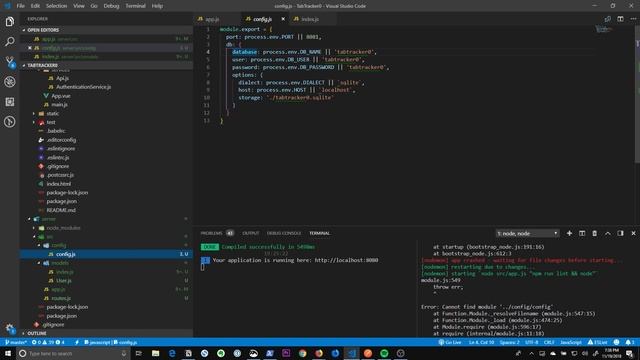This screenshot has height=360, width=640.
Task: Open the Edit menu
Action: 35,6
